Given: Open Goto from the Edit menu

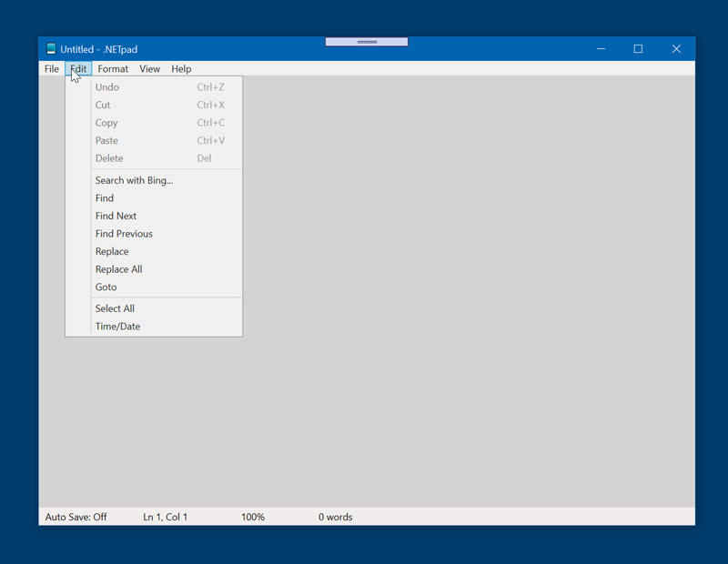Looking at the screenshot, I should pyautogui.click(x=106, y=287).
